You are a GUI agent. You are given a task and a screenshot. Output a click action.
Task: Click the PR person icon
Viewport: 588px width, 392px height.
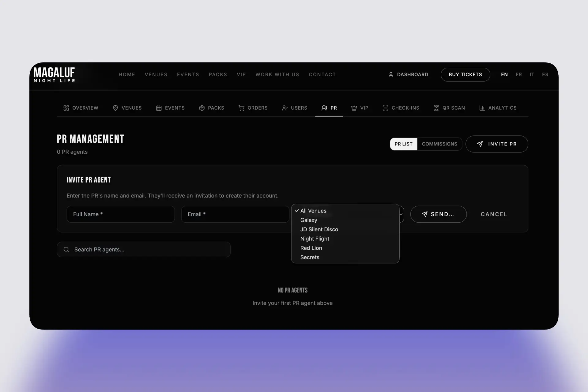pos(324,108)
